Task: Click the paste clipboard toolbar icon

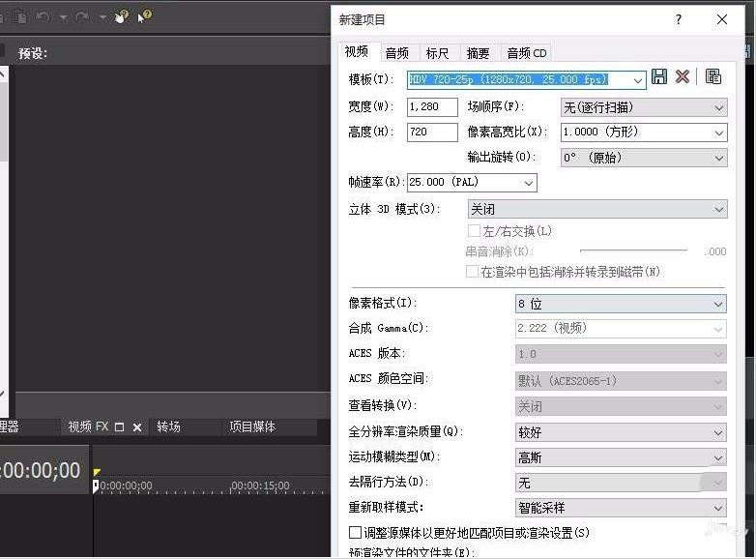Action: pos(19,17)
